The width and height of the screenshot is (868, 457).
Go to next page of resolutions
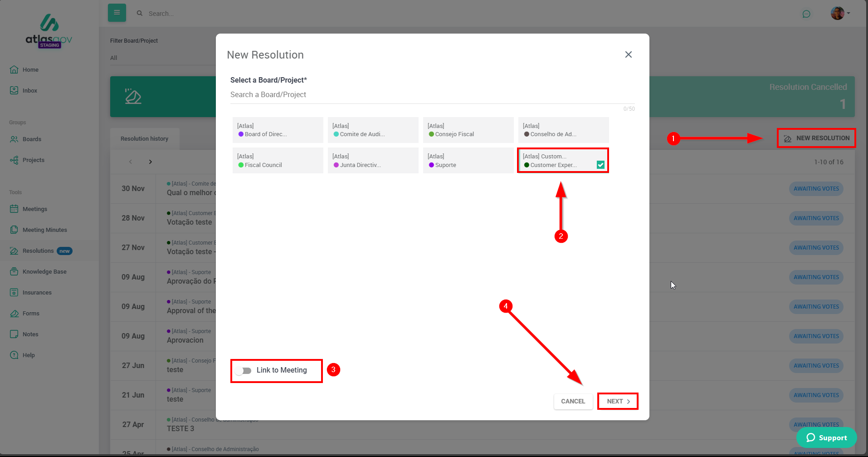click(151, 162)
